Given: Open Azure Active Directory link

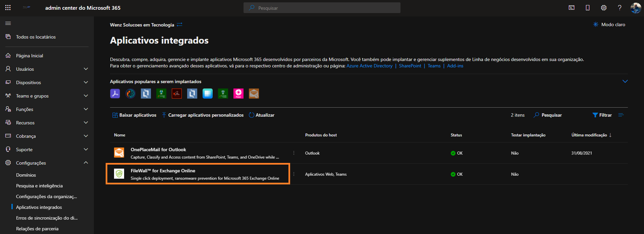Looking at the screenshot, I should (x=369, y=66).
